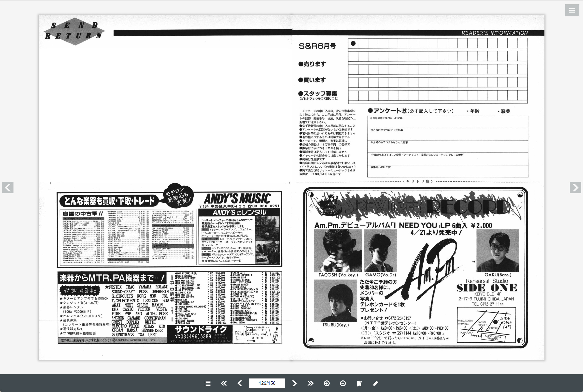
Task: Click the SIDE ONE studio name
Action: (x=487, y=288)
